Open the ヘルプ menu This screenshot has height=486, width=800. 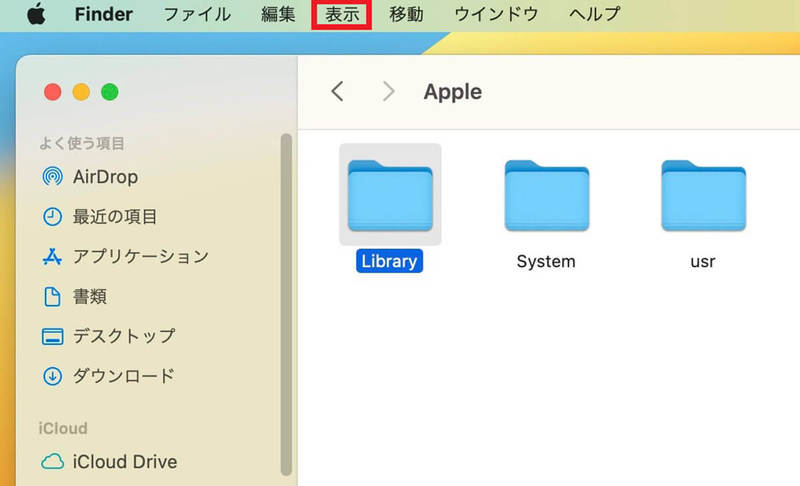tap(594, 14)
